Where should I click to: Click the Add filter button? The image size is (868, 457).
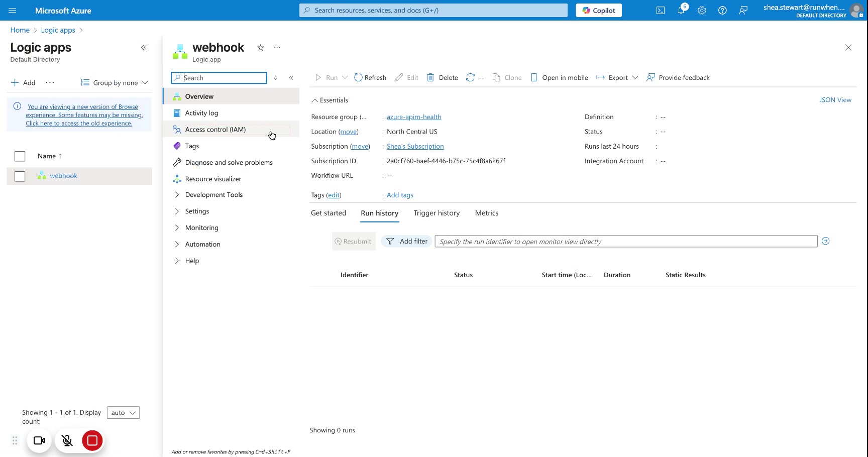(407, 242)
